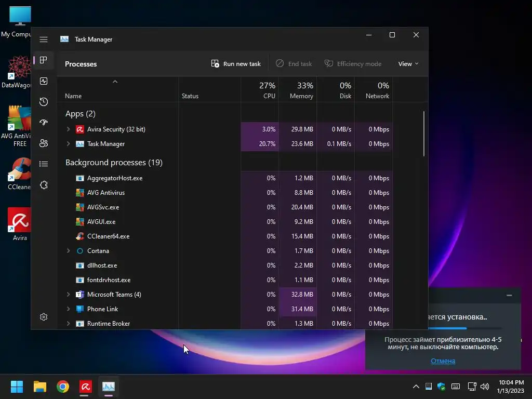Click the Background processes (19) group header

click(x=114, y=163)
